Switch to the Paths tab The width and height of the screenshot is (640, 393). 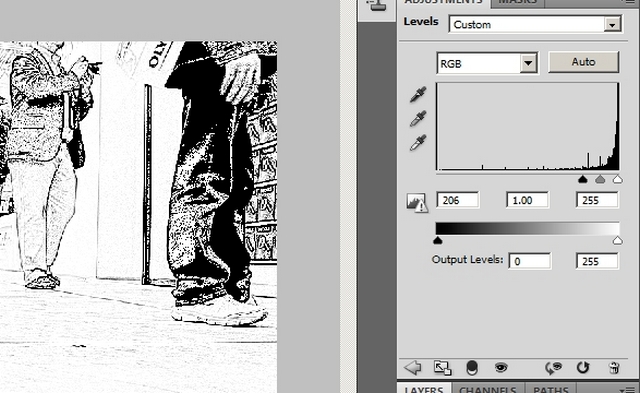click(551, 389)
